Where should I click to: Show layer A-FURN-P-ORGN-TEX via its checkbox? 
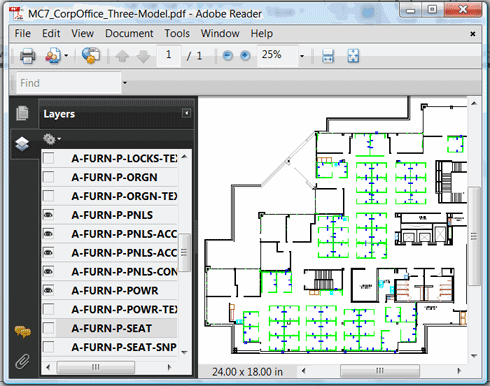(49, 196)
